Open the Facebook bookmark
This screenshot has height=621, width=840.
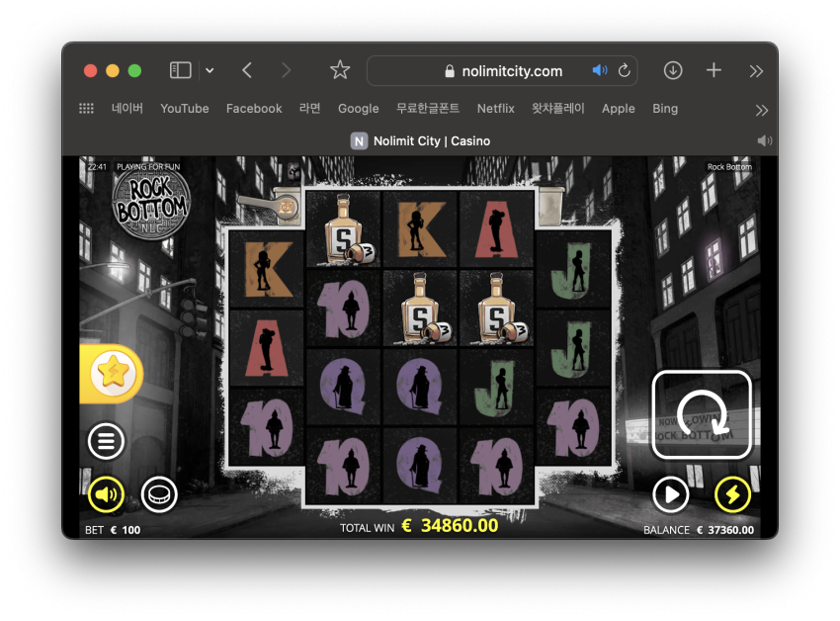pyautogui.click(x=254, y=109)
